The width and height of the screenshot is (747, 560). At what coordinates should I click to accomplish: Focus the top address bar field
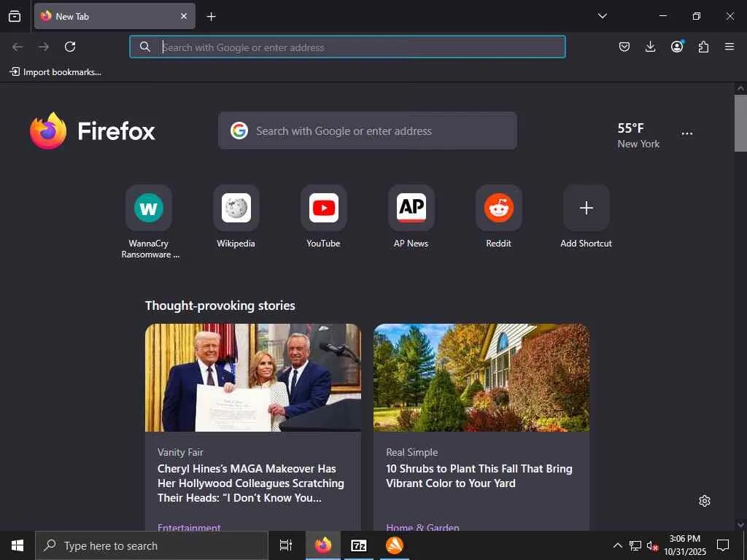[x=347, y=47]
